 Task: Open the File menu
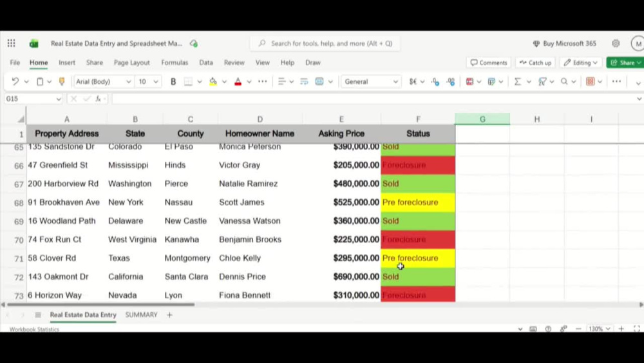pos(15,63)
